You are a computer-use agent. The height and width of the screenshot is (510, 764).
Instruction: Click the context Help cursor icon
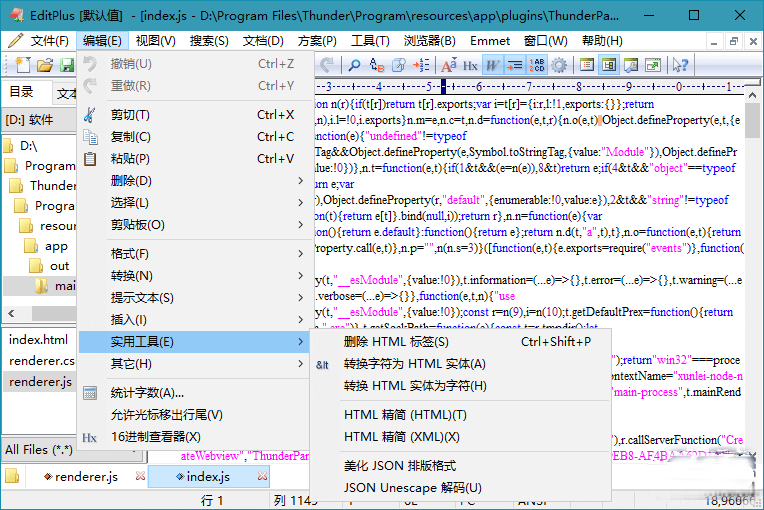(x=680, y=65)
